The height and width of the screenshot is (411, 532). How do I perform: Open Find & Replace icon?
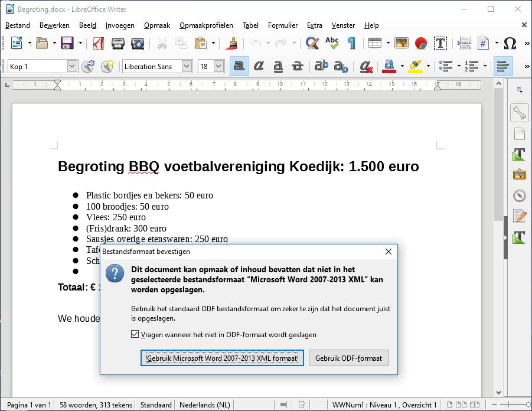click(312, 43)
